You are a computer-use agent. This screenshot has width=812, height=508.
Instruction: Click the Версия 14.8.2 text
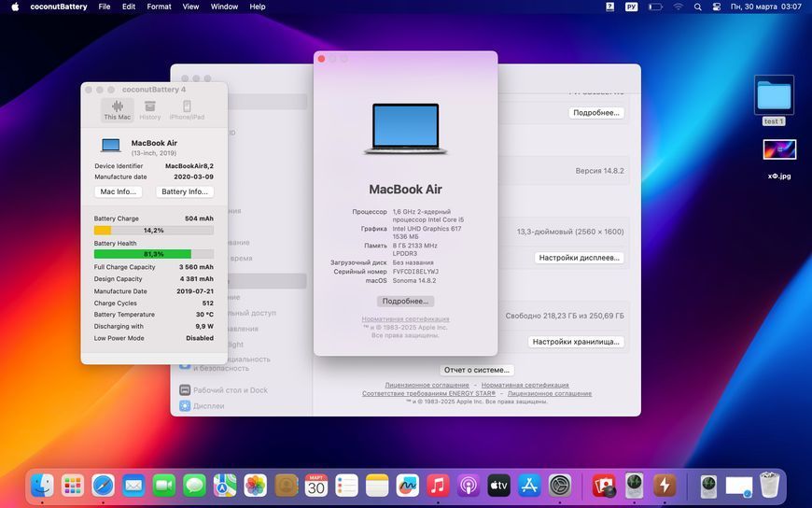pyautogui.click(x=600, y=171)
